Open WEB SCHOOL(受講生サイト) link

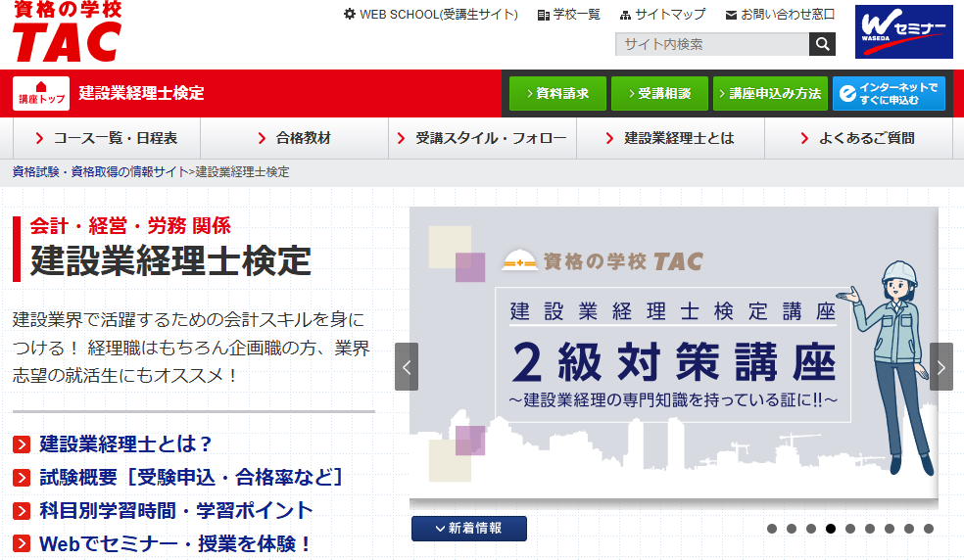[431, 14]
